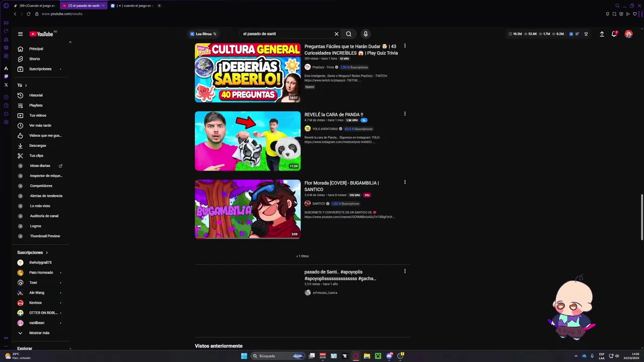Open the YOLO AVENTURAS channel

(325, 129)
